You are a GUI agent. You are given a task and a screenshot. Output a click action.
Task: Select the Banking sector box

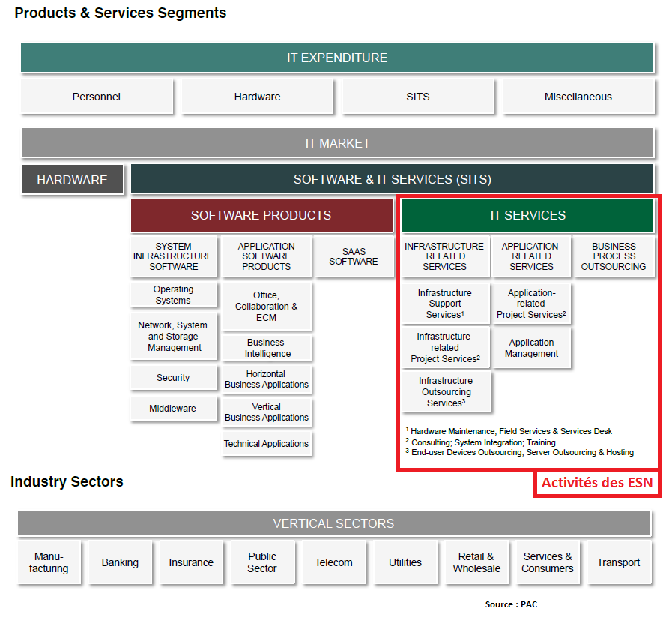click(120, 562)
